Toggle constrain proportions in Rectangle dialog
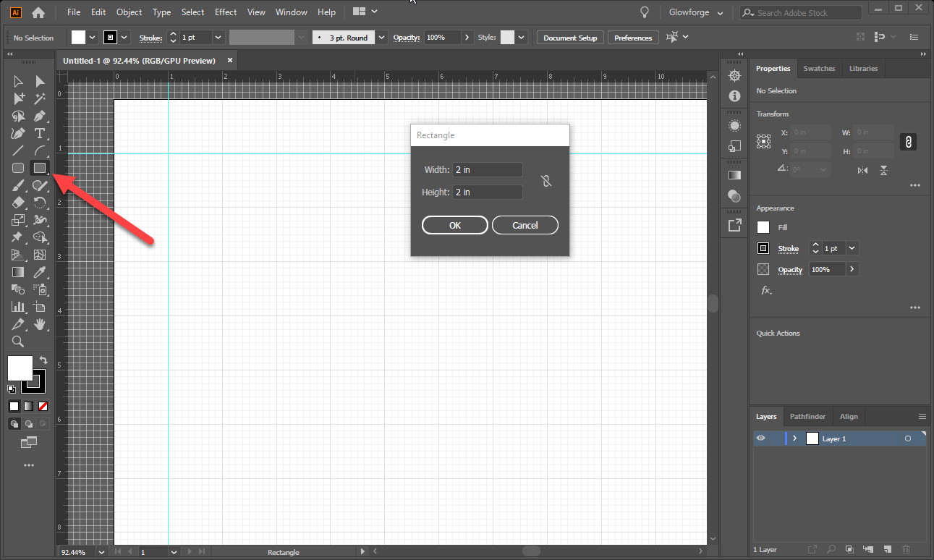 [546, 181]
